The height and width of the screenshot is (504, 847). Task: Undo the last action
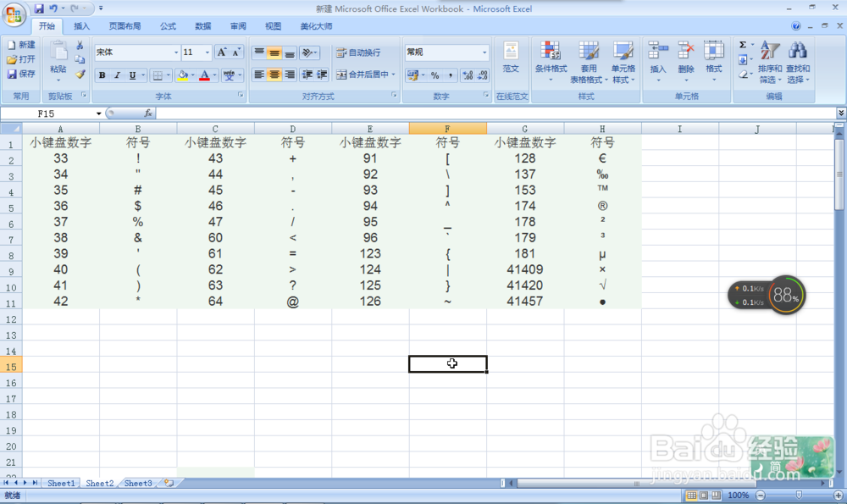coord(53,8)
